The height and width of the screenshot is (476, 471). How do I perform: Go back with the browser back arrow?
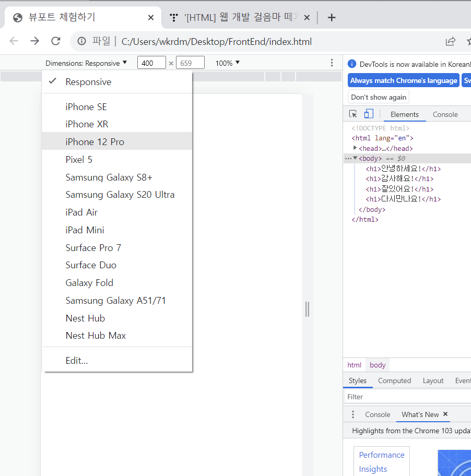coord(14,41)
